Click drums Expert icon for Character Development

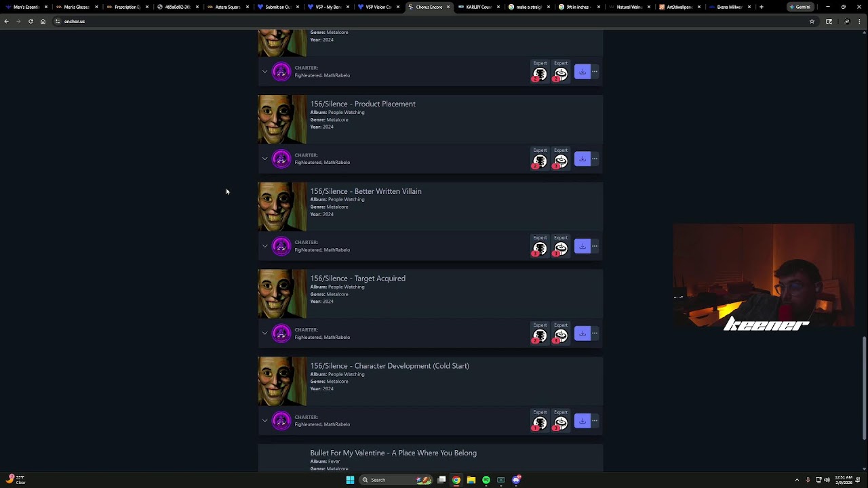pos(560,424)
